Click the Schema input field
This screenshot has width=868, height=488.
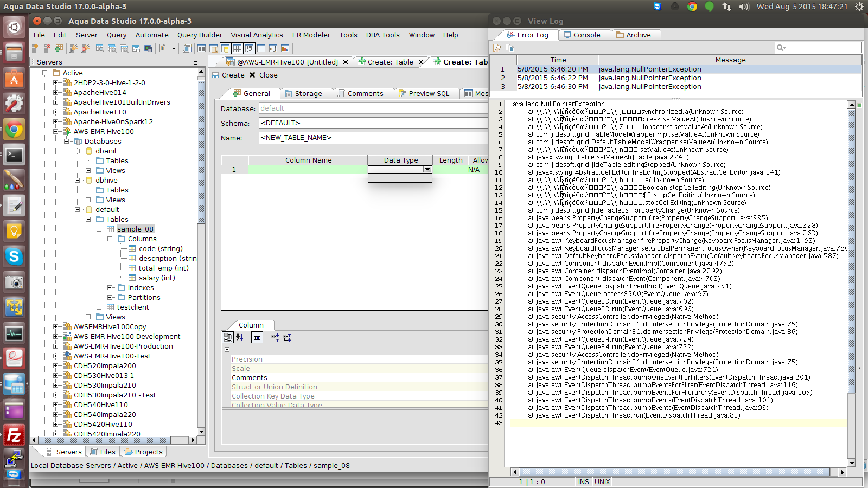(x=373, y=123)
